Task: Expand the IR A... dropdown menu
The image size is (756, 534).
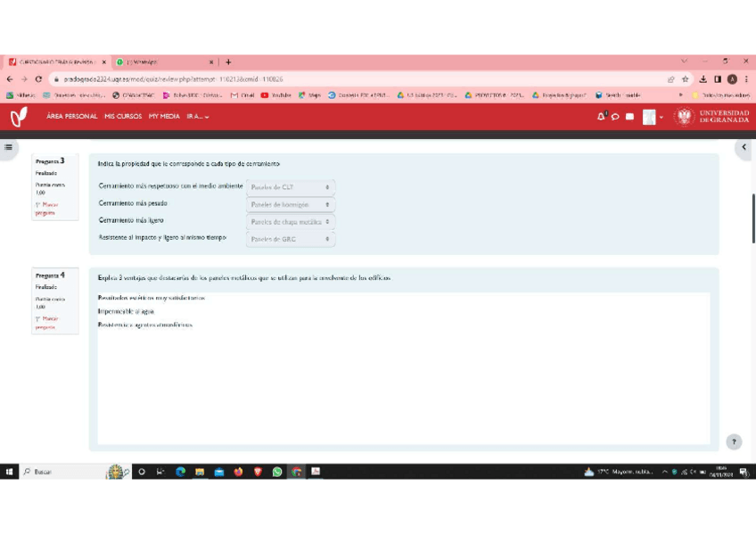Action: pos(198,117)
